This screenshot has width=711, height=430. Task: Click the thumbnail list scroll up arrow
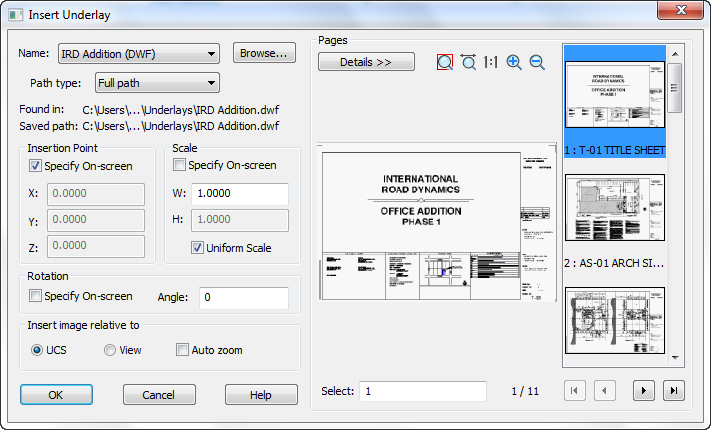[675, 54]
